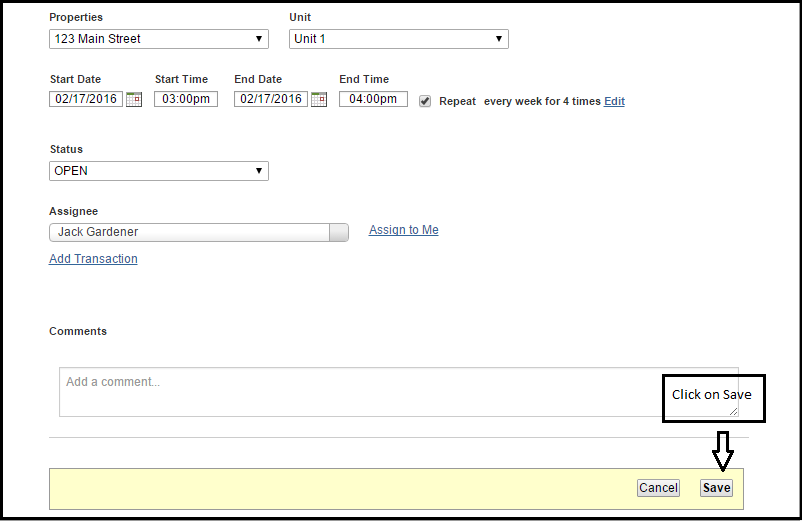Image resolution: width=802 pixels, height=521 pixels.
Task: Click the Assignee label
Action: pyautogui.click(x=73, y=211)
